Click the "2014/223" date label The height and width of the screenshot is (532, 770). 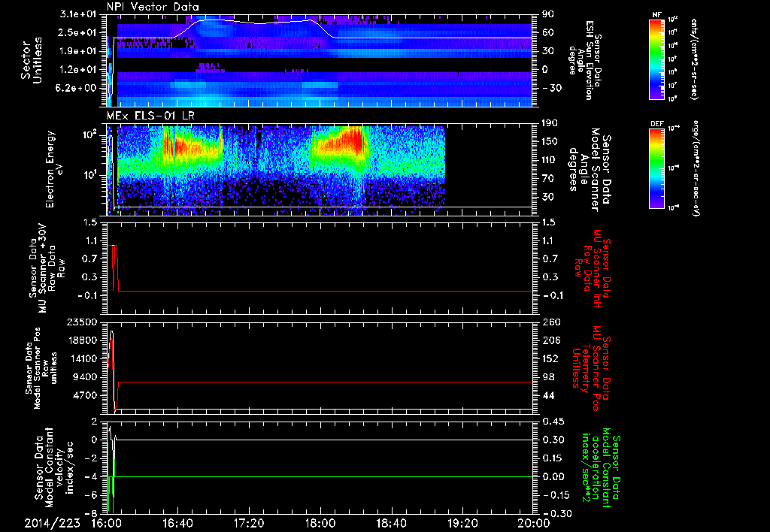point(52,523)
